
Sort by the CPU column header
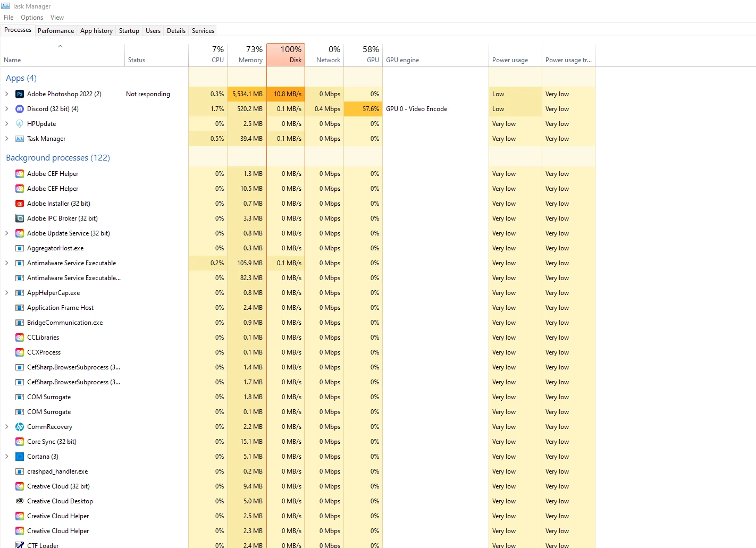(208, 55)
